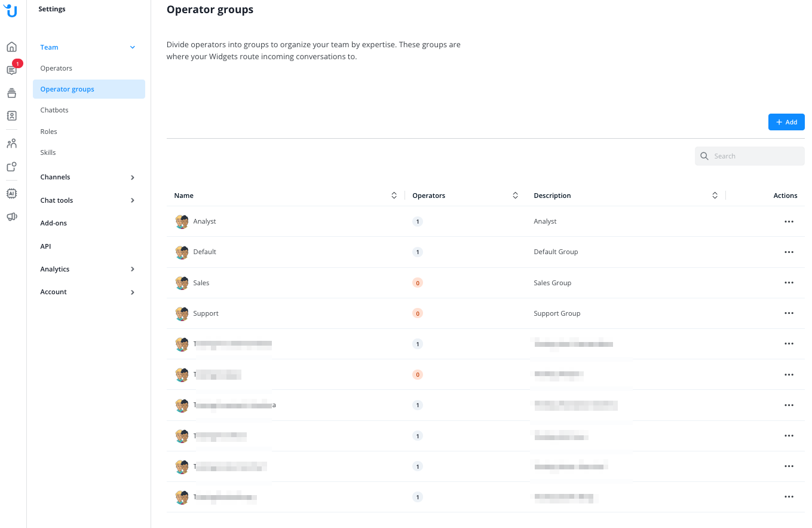Viewport: 812px width, 528px height.
Task: Click the AI chip icon in sidebar
Action: point(12,193)
